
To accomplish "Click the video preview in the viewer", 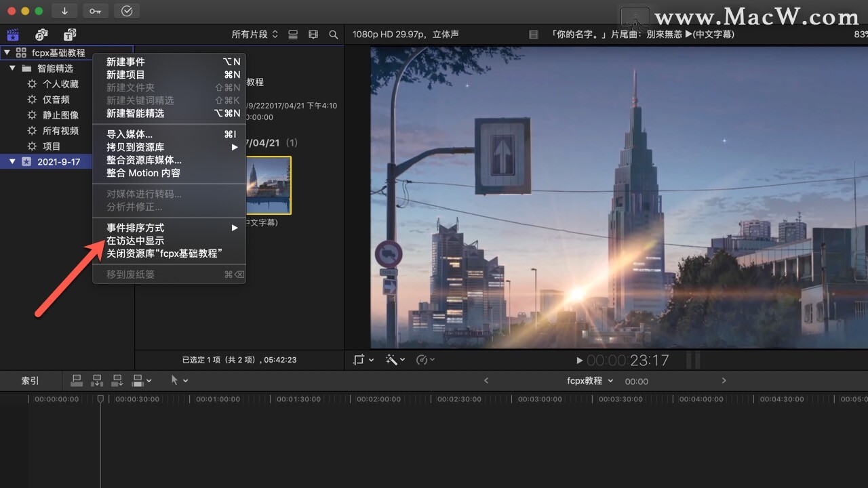I will click(x=619, y=197).
